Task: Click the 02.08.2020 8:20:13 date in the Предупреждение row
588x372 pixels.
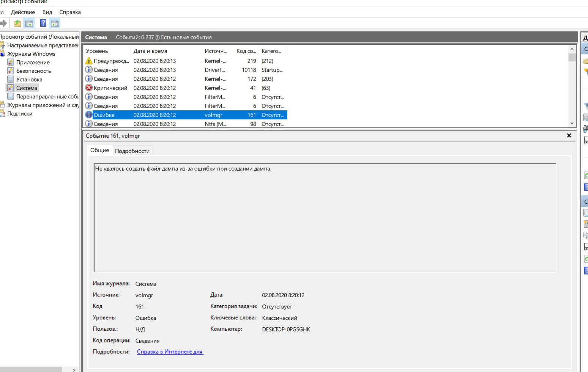Action: [x=154, y=61]
